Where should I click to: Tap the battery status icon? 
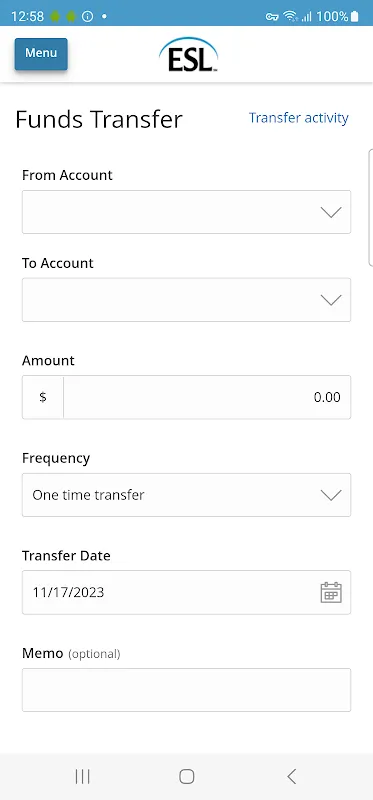click(x=355, y=16)
